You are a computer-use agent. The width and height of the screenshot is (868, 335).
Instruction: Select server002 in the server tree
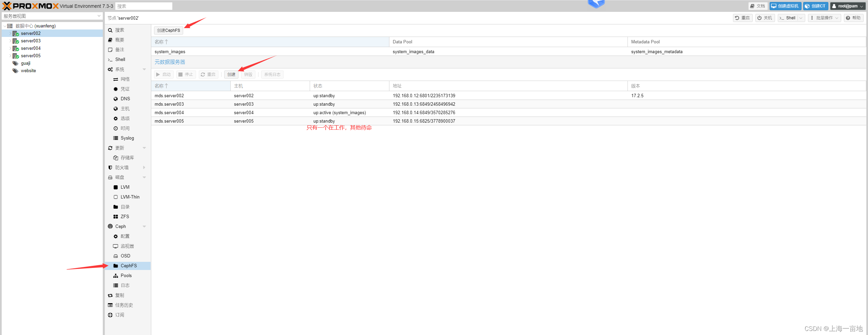tap(52, 34)
